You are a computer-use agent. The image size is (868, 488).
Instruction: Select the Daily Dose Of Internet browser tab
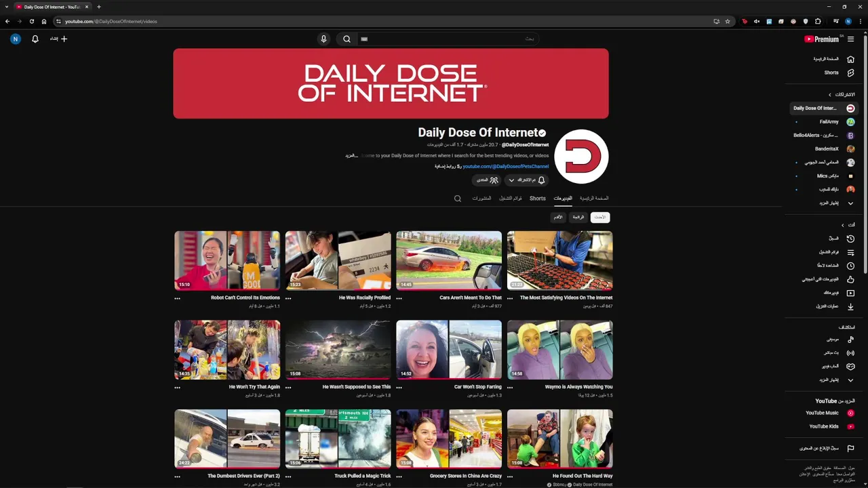[53, 7]
